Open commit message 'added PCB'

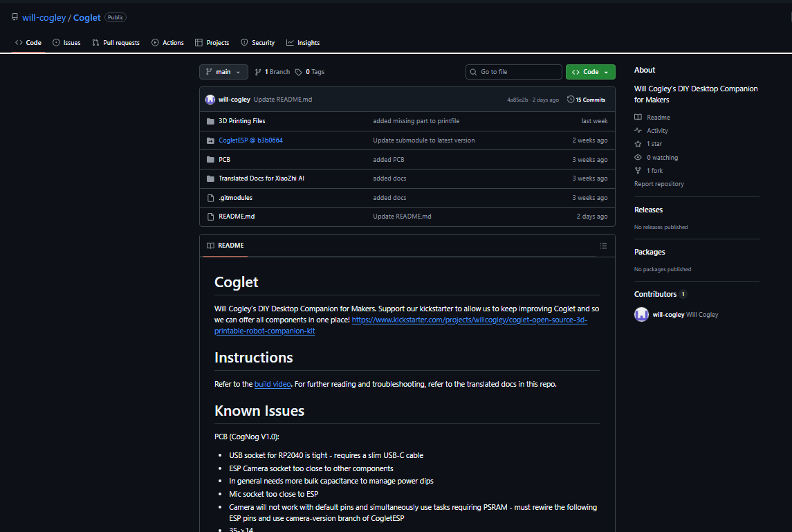[389, 160]
